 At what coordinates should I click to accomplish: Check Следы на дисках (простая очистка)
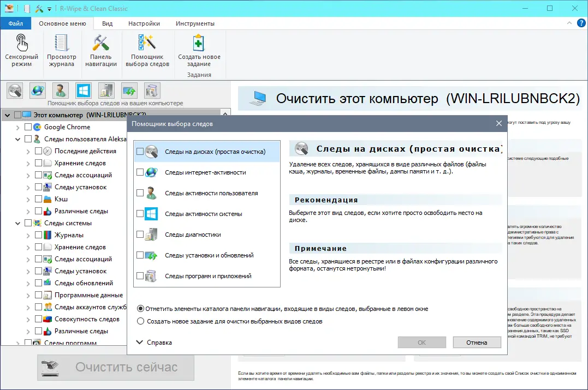point(140,151)
